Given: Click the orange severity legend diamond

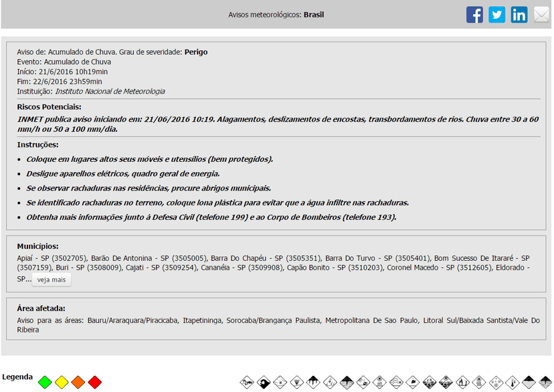Looking at the screenshot, I should point(78,382).
